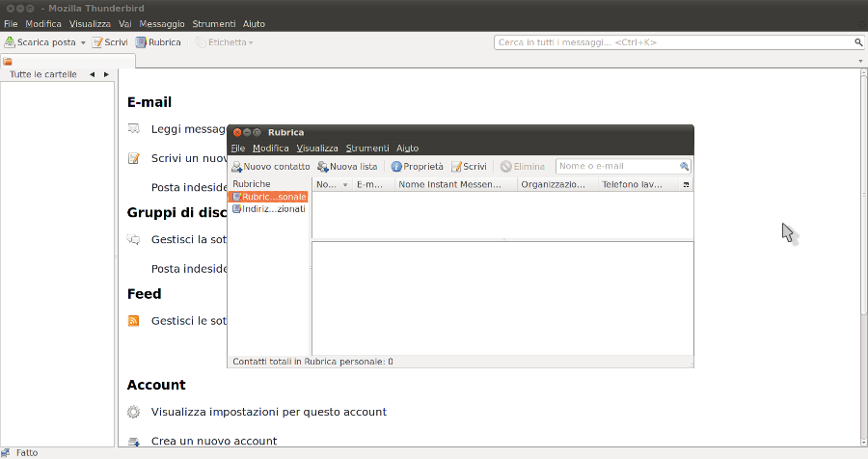
Task: Click Gestisci la sottoscrizione newsgroup icon
Action: pyautogui.click(x=133, y=239)
